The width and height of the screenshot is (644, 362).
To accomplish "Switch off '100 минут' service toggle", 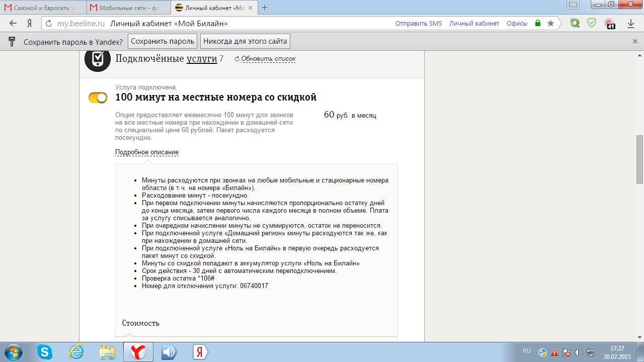I will [x=98, y=98].
